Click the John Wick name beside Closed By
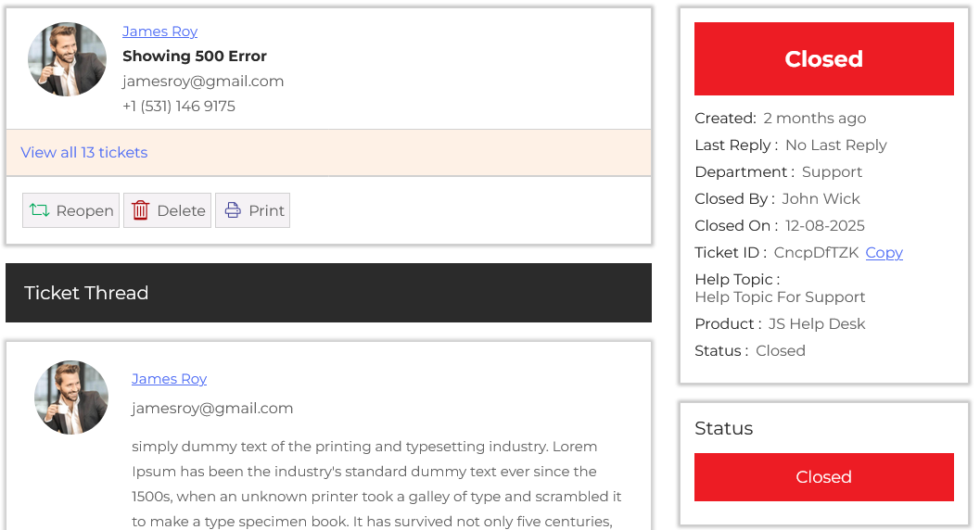980x530 pixels. click(x=821, y=199)
